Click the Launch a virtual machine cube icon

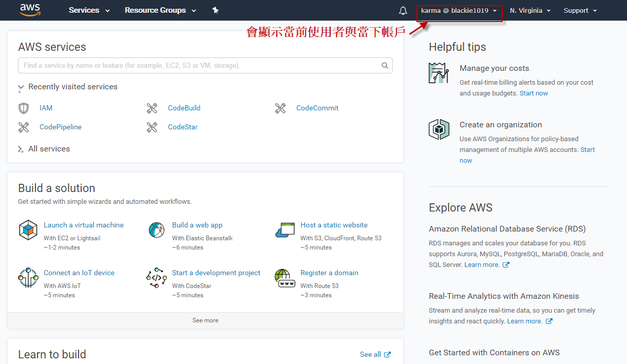28,229
